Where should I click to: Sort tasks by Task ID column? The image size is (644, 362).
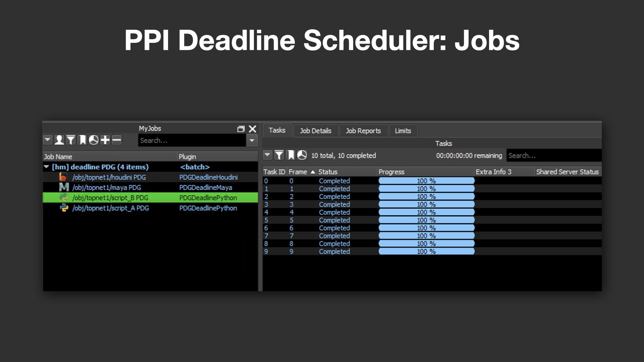[274, 172]
